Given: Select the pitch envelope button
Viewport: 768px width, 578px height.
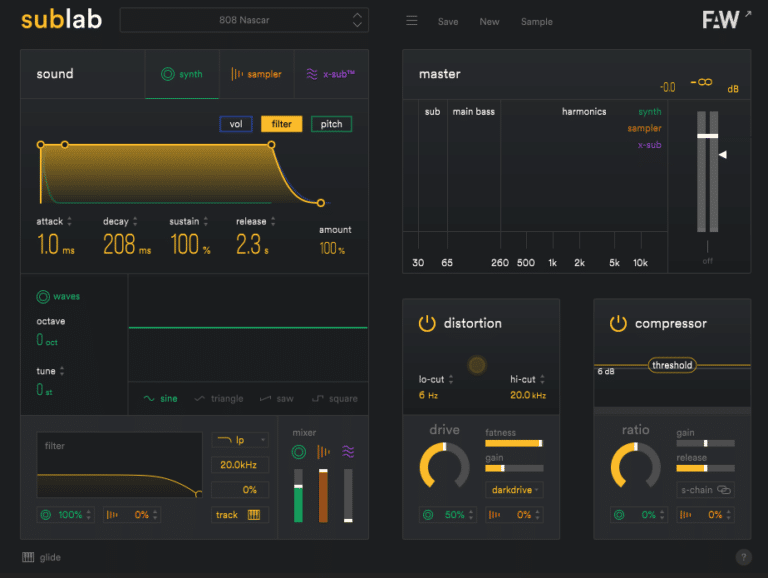Looking at the screenshot, I should pos(331,125).
